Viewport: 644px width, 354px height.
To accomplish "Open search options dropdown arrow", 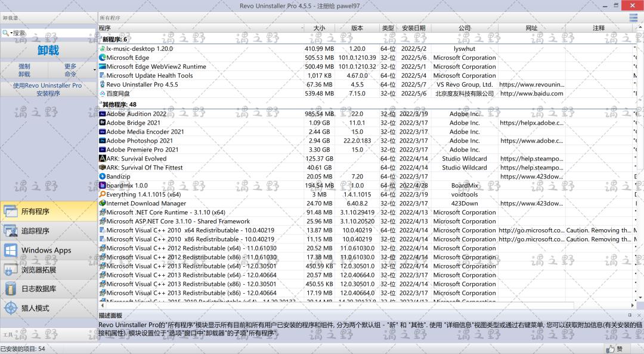I will click(11, 33).
